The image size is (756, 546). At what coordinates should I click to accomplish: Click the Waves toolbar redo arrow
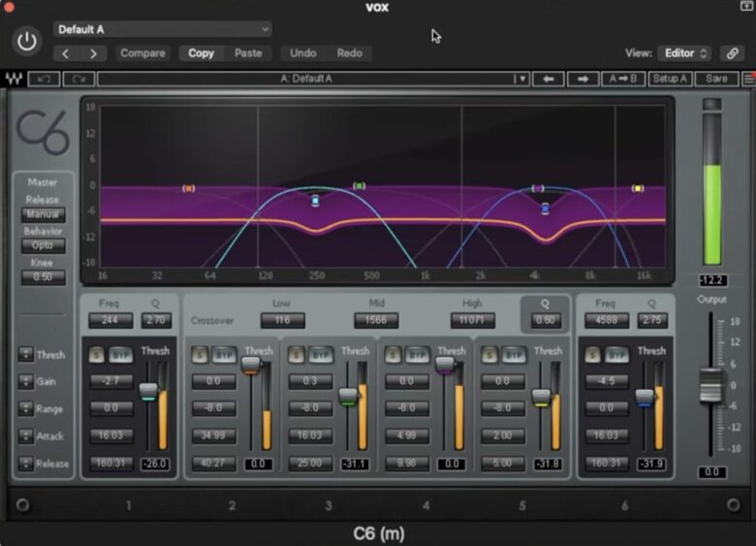click(79, 79)
